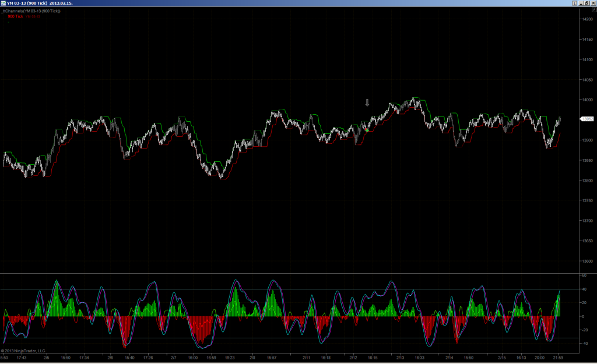Click the 2/6 date label on time axis
The height and width of the screenshot is (364, 597).
[x=110, y=358]
